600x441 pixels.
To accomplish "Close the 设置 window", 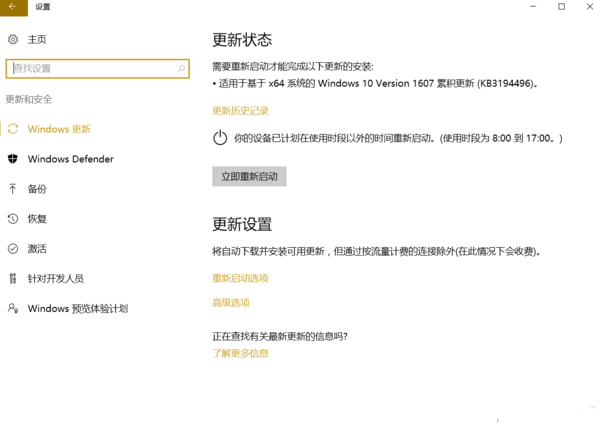I will pos(590,7).
